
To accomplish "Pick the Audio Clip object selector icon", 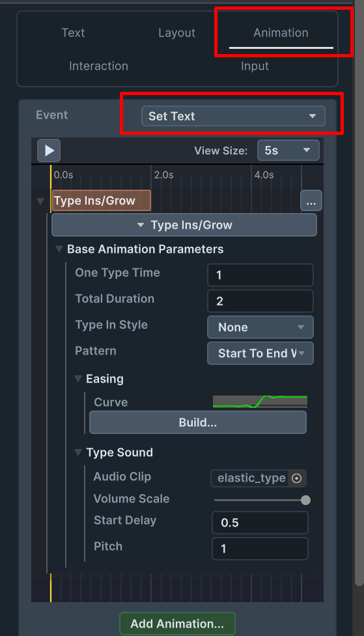I will coord(297,478).
